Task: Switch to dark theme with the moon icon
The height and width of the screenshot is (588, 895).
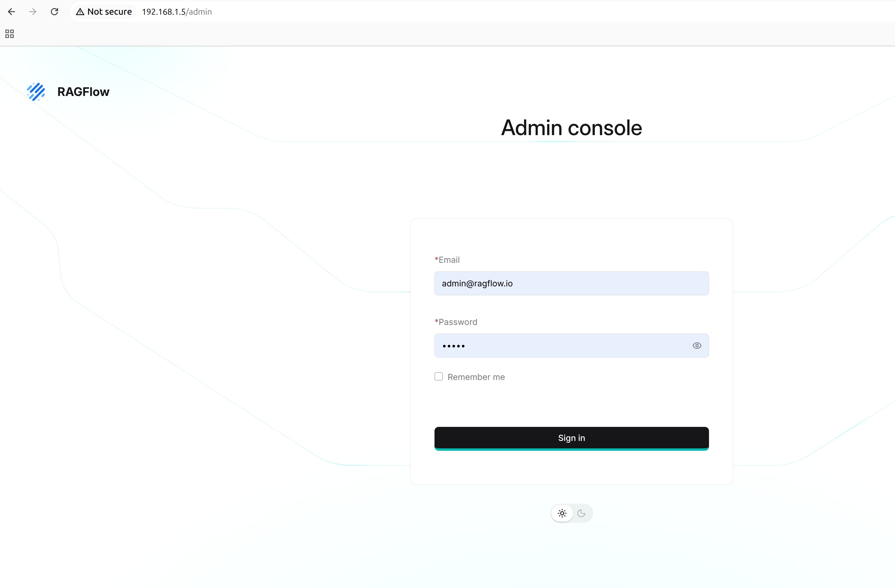Action: (x=581, y=513)
